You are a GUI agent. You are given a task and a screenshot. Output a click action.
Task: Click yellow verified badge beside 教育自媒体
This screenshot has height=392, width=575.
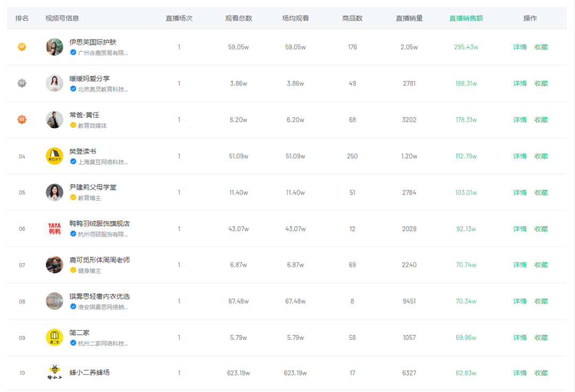(x=73, y=125)
